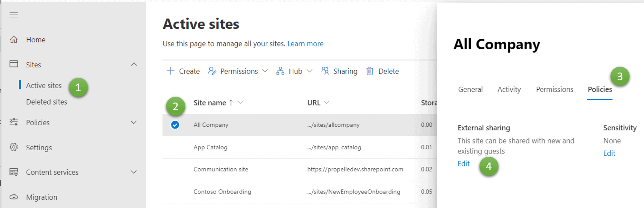
Task: Collapse the Sites section chevron
Action: pos(134,64)
